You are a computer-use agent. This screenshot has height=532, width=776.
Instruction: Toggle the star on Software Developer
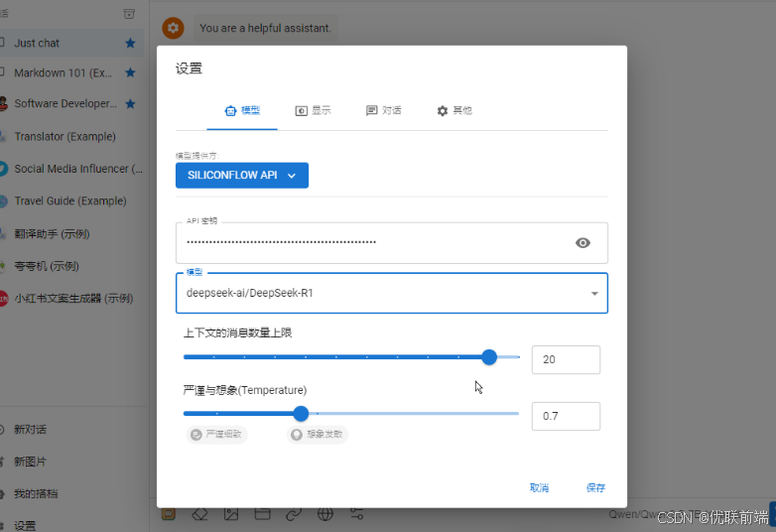[x=130, y=103]
